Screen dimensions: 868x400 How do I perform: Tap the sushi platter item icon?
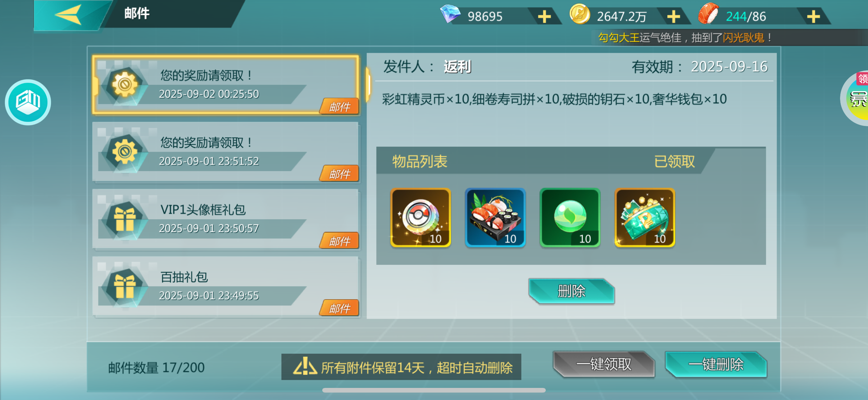coord(495,217)
